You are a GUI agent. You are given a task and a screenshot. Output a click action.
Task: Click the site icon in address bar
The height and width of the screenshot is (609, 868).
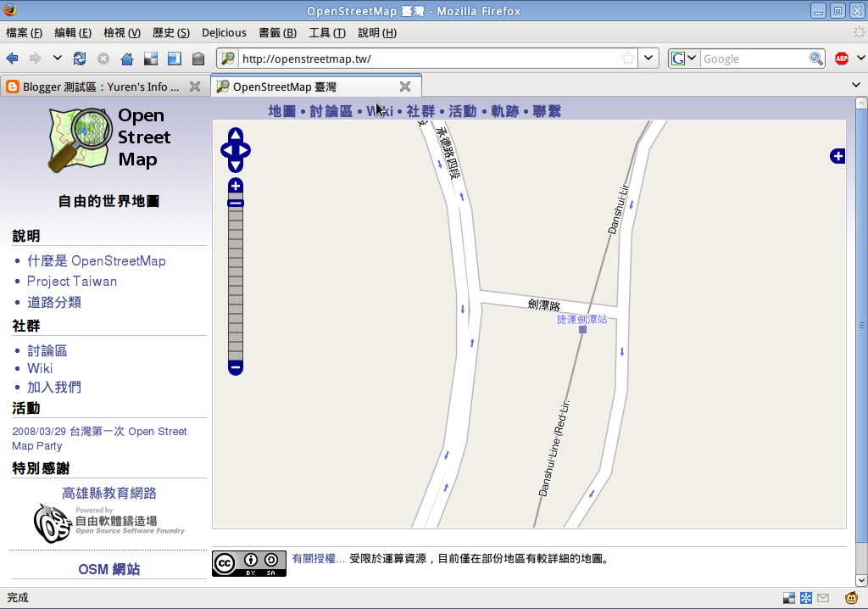tap(228, 59)
